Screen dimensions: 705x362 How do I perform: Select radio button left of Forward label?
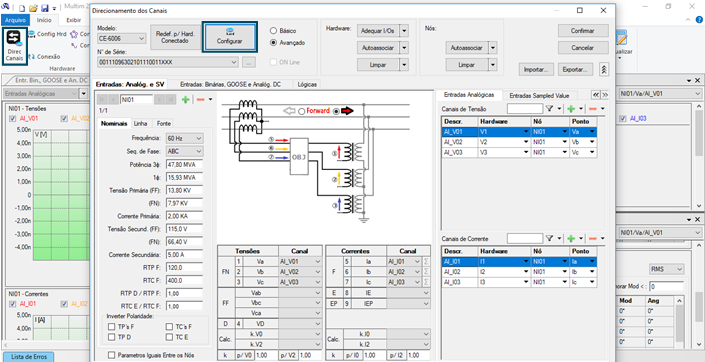click(x=301, y=111)
